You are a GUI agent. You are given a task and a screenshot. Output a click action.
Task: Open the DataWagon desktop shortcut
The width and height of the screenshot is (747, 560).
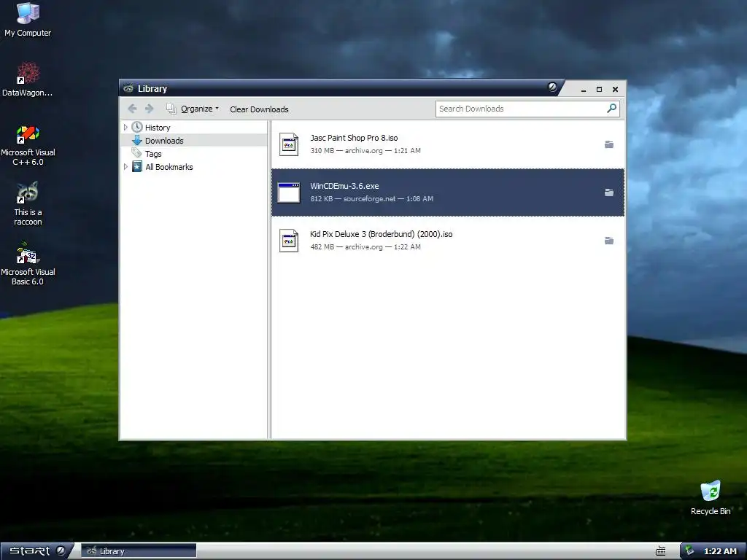(28, 79)
